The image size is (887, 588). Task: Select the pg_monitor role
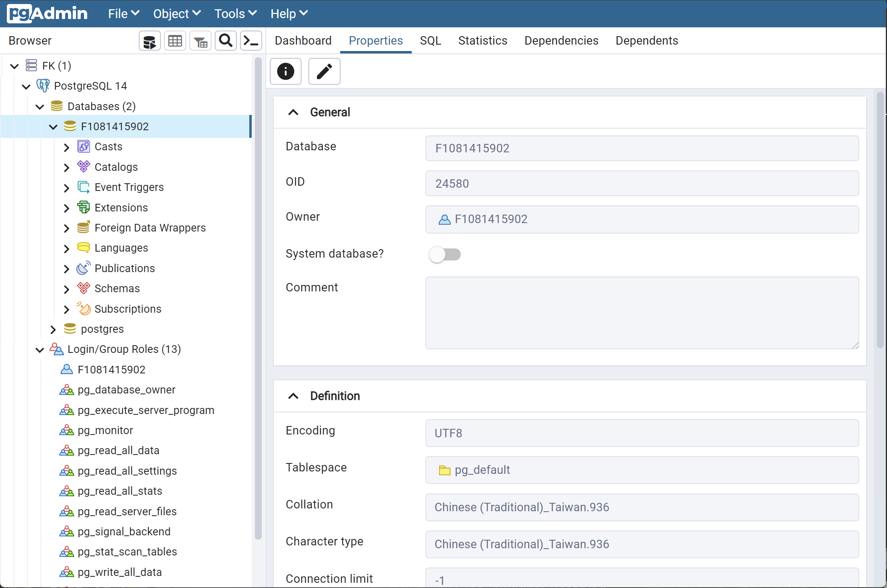[x=105, y=430]
